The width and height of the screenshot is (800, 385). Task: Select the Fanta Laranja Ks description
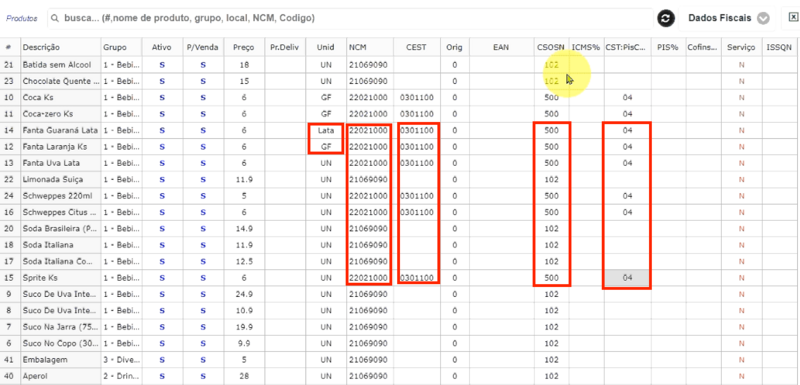click(x=55, y=147)
